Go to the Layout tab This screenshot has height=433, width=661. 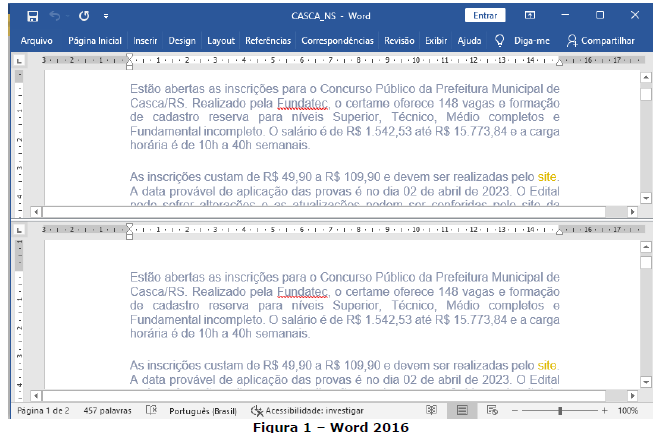[x=220, y=41]
